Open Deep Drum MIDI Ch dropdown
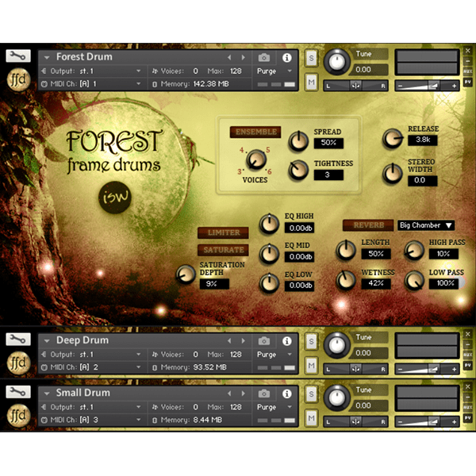 [91, 367]
